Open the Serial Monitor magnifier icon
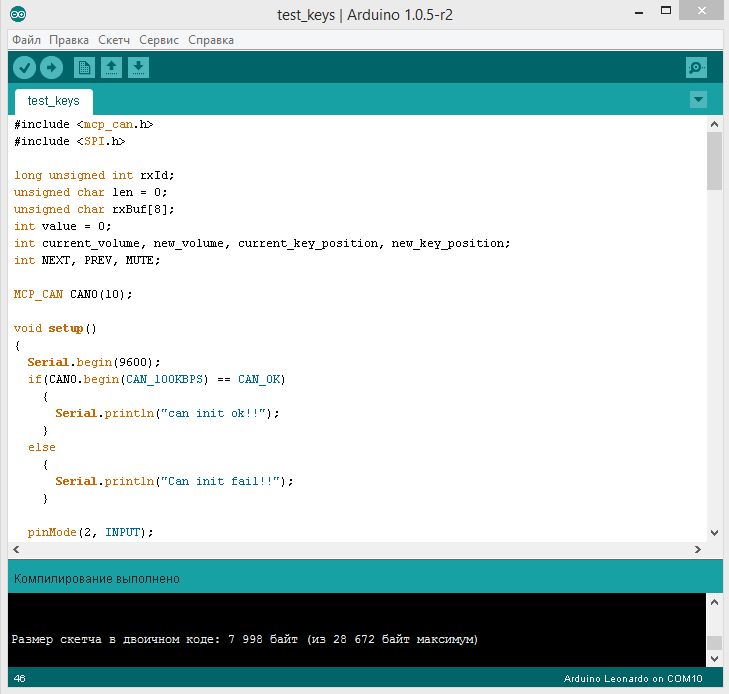The width and height of the screenshot is (729, 694). (696, 67)
